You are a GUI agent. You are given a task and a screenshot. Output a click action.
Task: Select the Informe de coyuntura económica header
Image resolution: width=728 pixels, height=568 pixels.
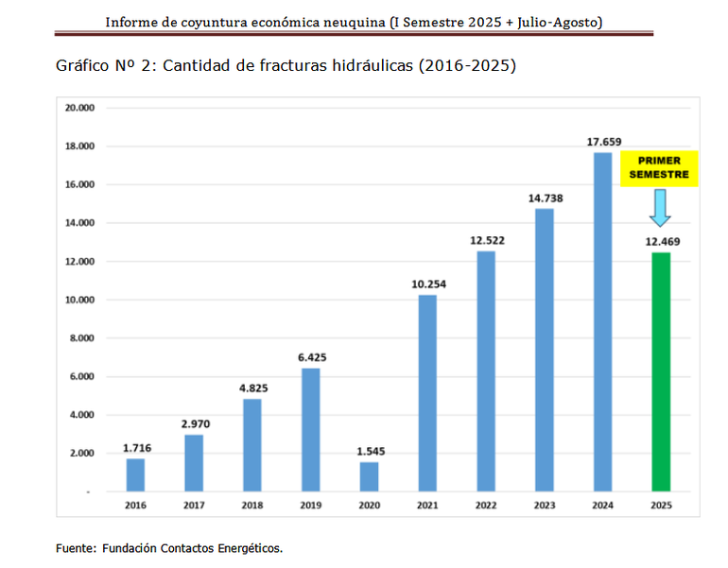pyautogui.click(x=354, y=21)
